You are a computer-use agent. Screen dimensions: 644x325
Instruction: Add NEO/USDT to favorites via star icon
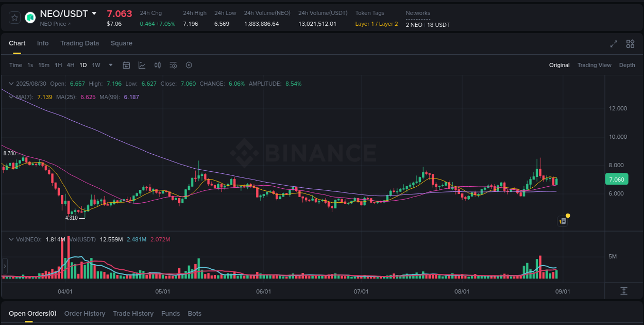14,17
